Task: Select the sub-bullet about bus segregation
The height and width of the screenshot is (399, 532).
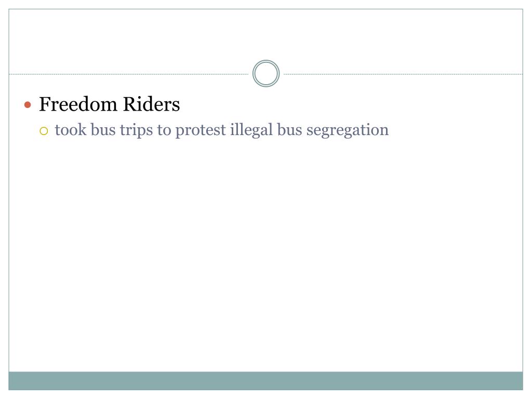Action: tap(214, 131)
